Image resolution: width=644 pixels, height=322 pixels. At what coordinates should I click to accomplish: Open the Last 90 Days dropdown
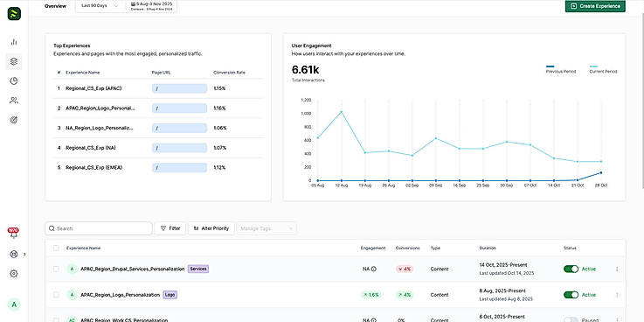point(100,6)
